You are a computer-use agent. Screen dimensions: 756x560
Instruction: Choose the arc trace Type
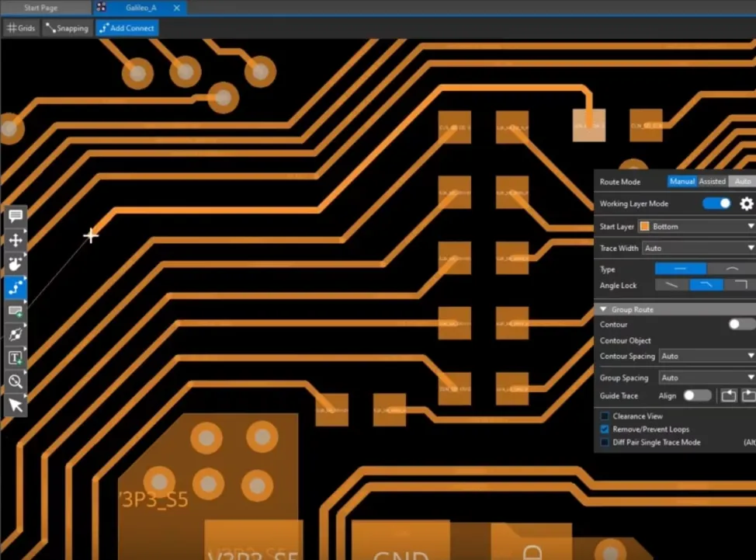pyautogui.click(x=731, y=269)
